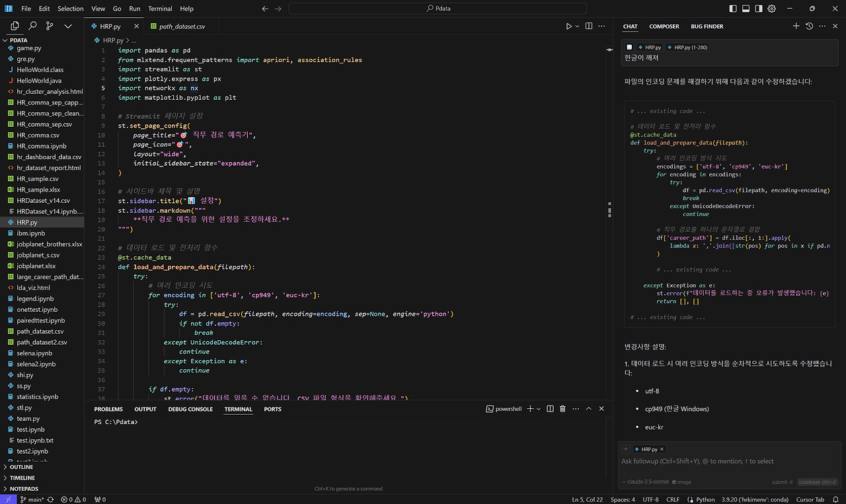Click the Ask followup input box

pyautogui.click(x=730, y=461)
